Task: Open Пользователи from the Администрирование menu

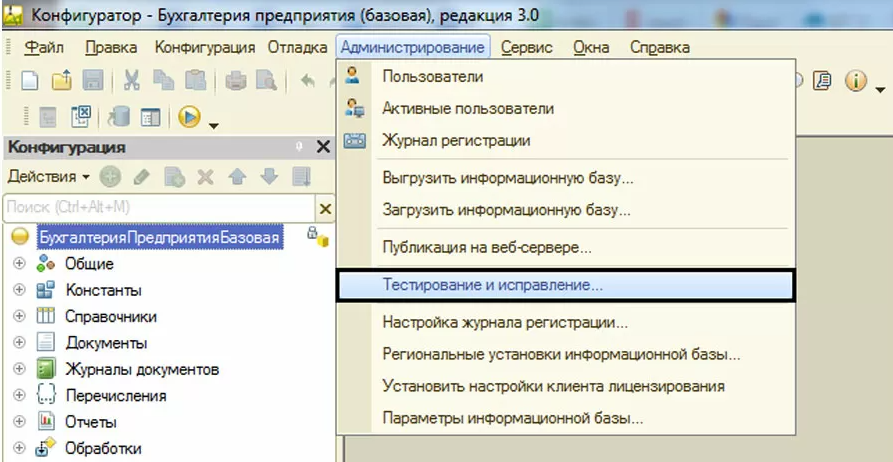Action: tap(432, 77)
